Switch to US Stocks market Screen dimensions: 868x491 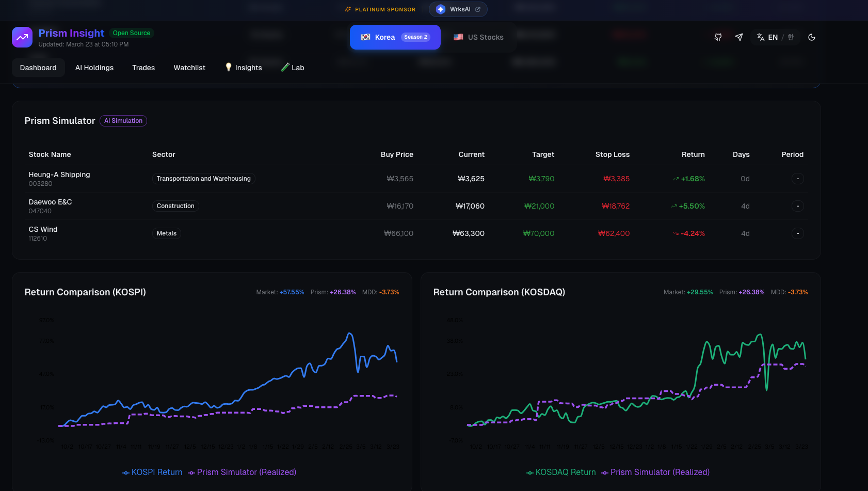pos(479,37)
